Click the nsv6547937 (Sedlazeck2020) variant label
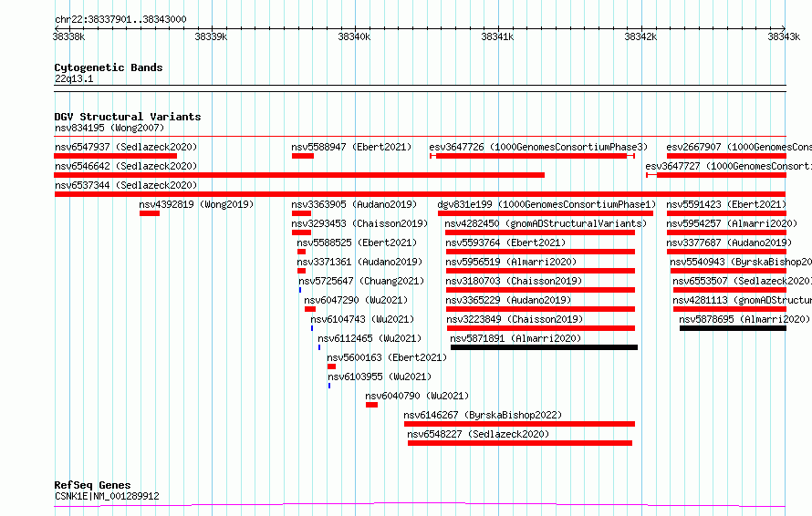Screen dimensions: 812x516 [x=126, y=147]
